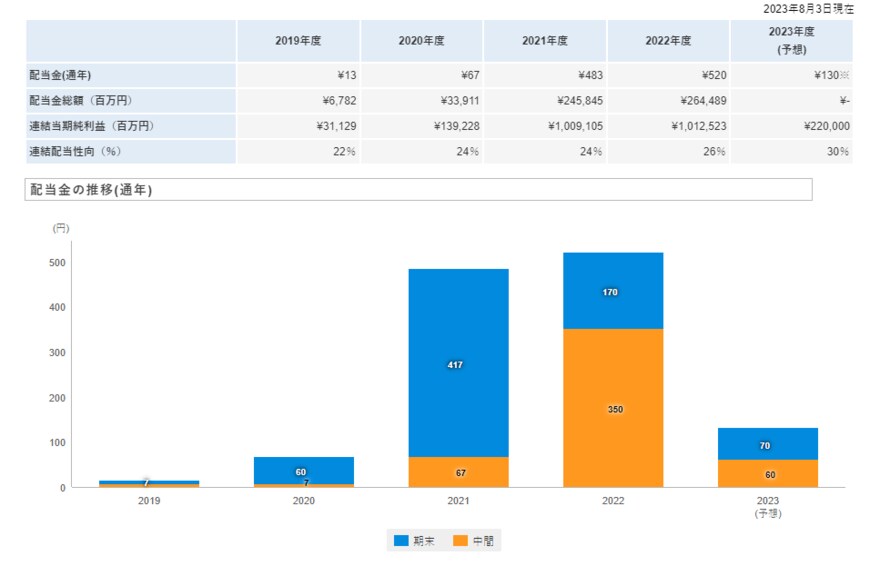870x566 pixels.
Task: Click the small 2019 bar in chart
Action: [x=149, y=483]
